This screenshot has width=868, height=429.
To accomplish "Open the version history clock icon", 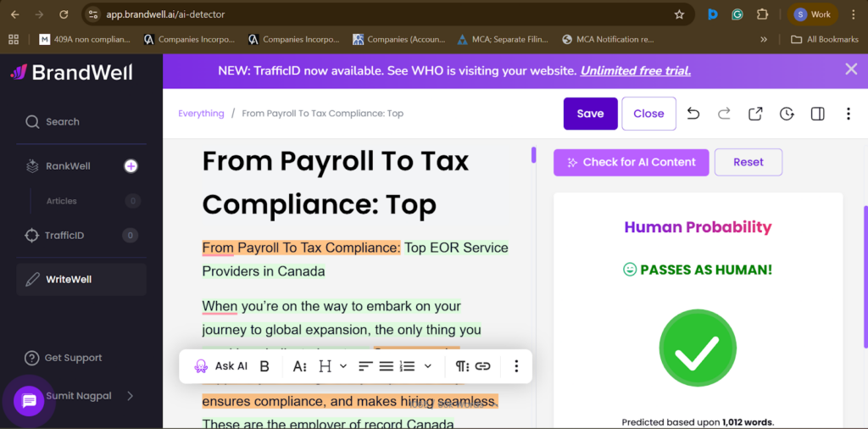I will pyautogui.click(x=787, y=114).
